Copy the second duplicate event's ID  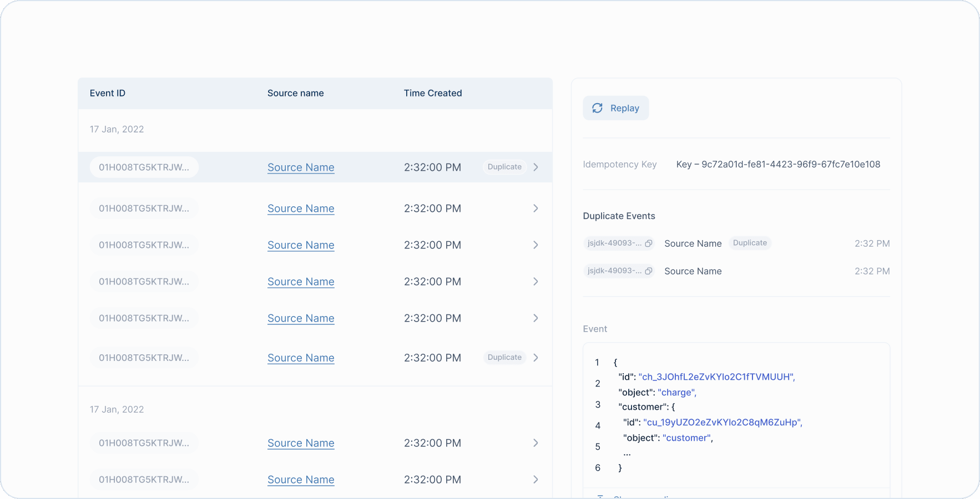tap(648, 271)
